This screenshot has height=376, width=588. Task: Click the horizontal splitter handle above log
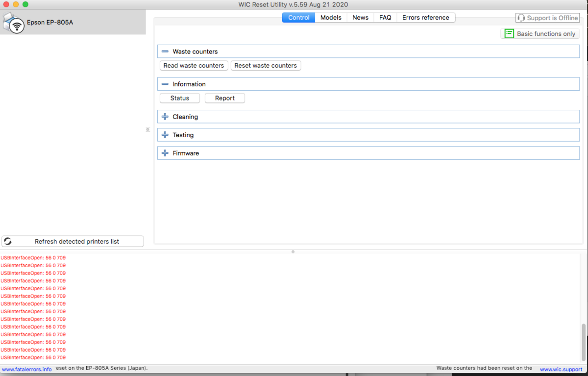tap(293, 251)
